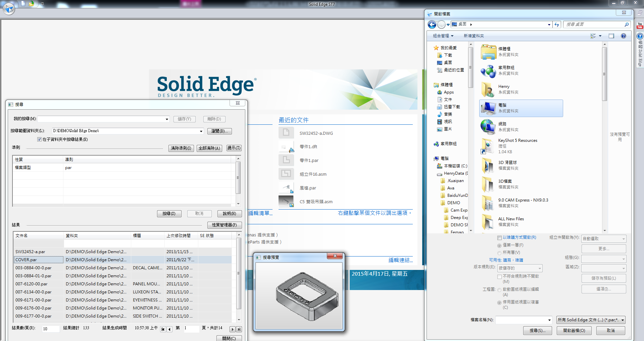Select the DEMO folder in the navigation tree
Viewport: 644px width, 341px height.
[453, 203]
